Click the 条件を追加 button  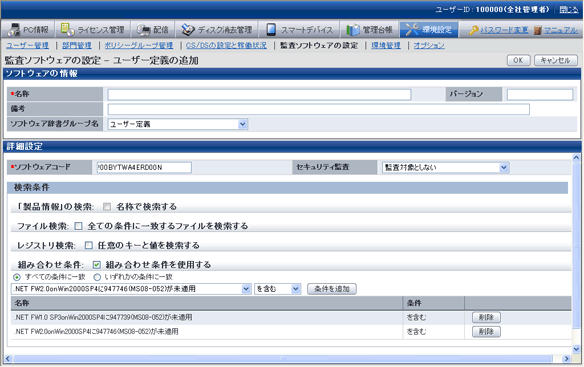click(x=331, y=289)
